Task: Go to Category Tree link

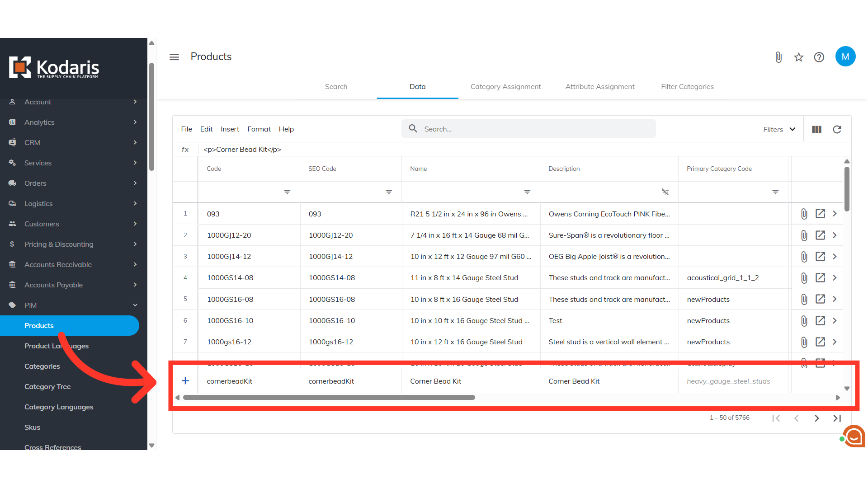Action: pyautogui.click(x=47, y=387)
